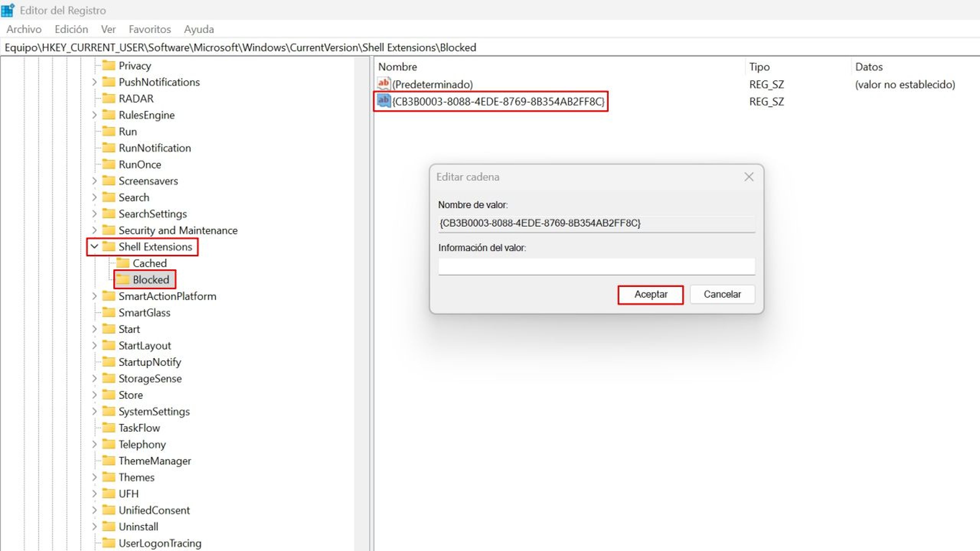Select the Cached folder icon
Image resolution: width=980 pixels, height=551 pixels.
point(123,263)
